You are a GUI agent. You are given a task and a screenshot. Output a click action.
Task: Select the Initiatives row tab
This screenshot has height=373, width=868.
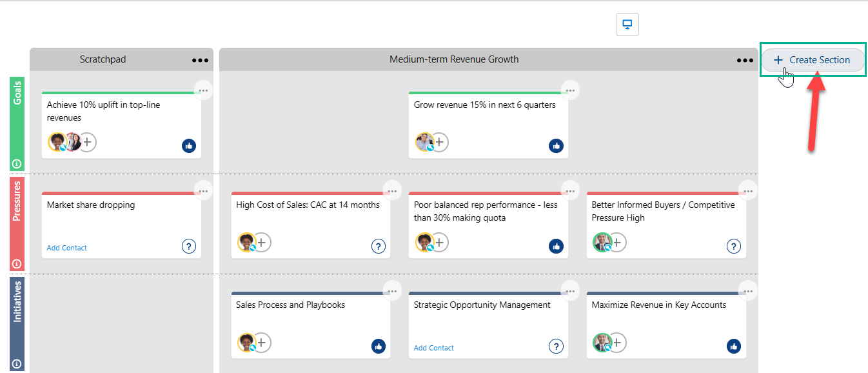[17, 303]
